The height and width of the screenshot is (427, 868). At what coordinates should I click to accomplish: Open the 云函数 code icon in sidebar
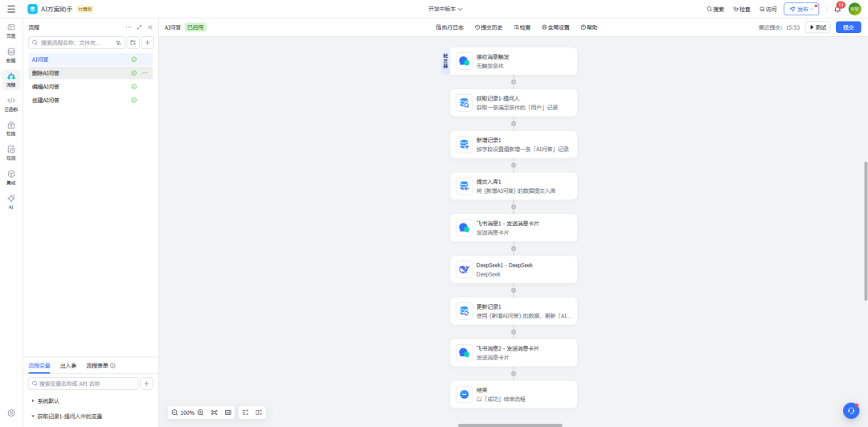click(x=10, y=103)
